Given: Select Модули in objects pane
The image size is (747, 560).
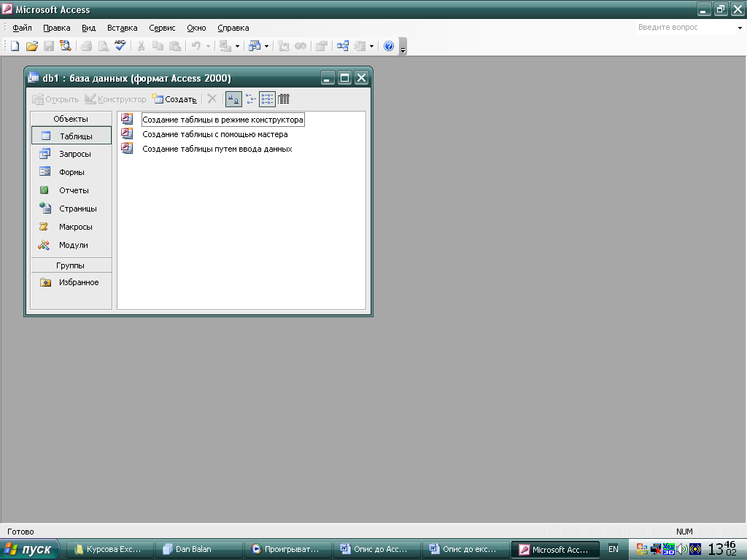Looking at the screenshot, I should pos(71,245).
